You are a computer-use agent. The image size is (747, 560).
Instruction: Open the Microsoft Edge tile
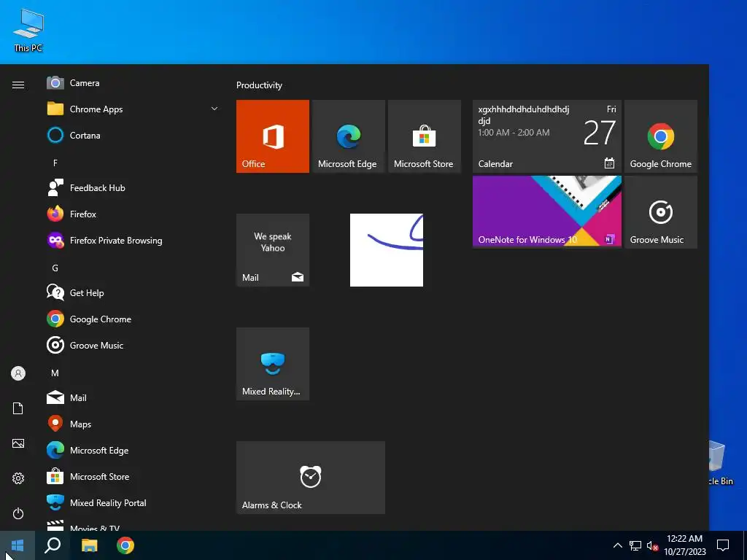pyautogui.click(x=348, y=136)
